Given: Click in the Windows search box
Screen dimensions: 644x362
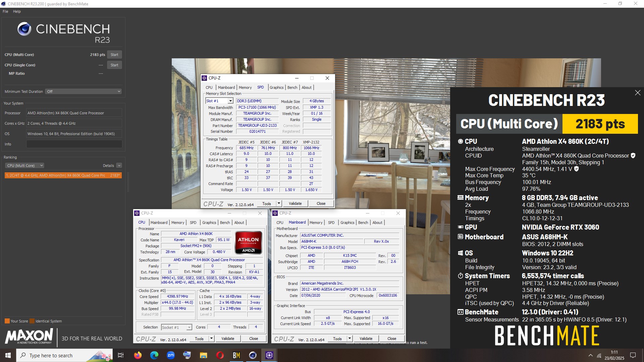Looking at the screenshot, I should 64,355.
